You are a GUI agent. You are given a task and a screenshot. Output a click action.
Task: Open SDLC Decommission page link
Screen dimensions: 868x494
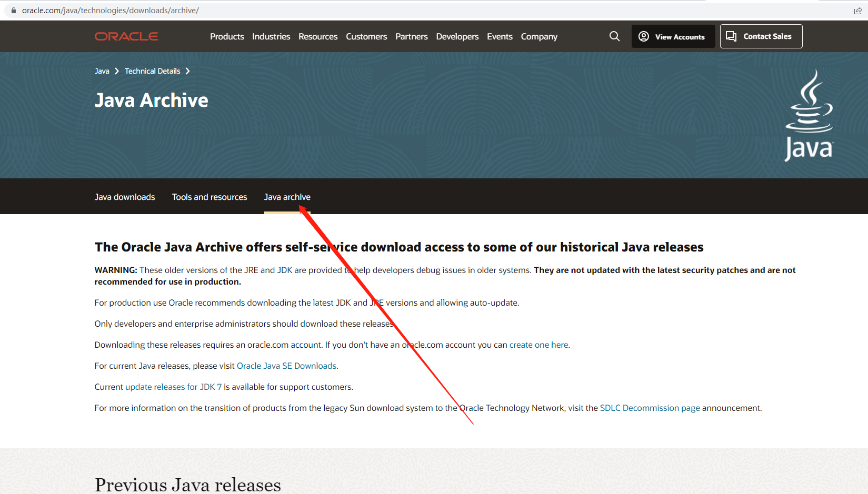coord(650,408)
